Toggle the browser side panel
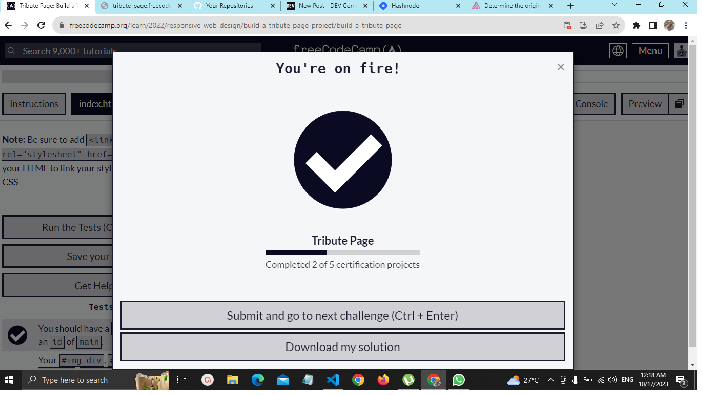This screenshot has width=702, height=395. [x=653, y=26]
